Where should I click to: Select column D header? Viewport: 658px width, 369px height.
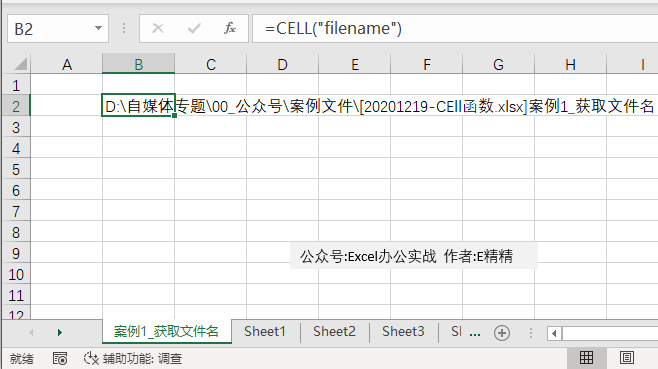[282, 65]
